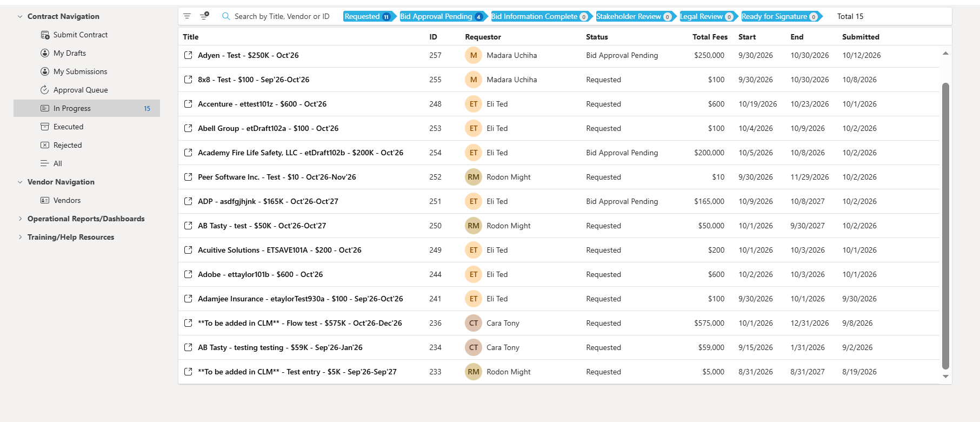
Task: Expand Training/Help Resources
Action: coord(20,237)
